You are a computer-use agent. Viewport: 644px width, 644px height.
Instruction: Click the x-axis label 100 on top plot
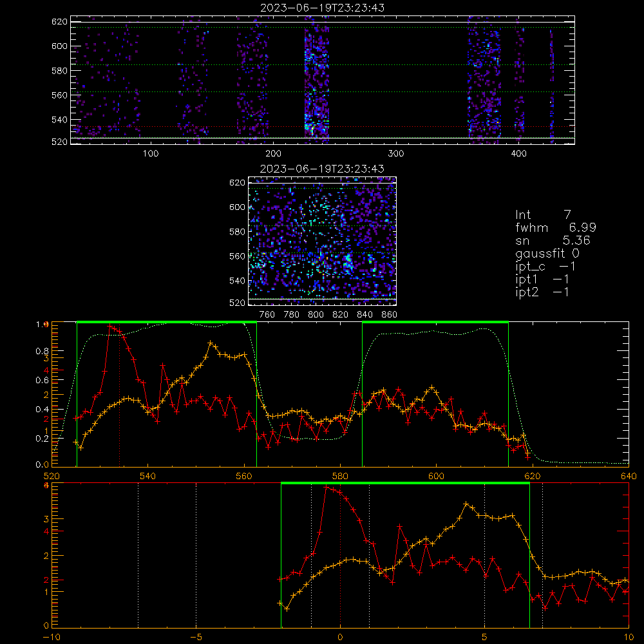(151, 154)
